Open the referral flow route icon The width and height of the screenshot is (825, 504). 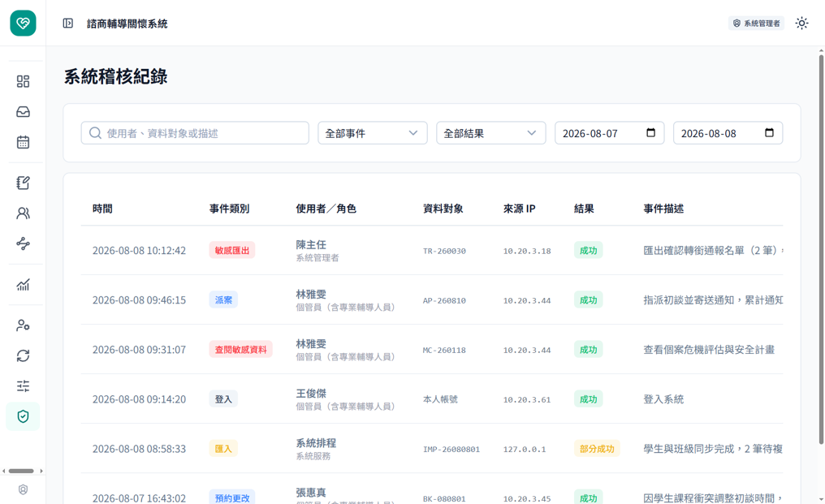click(x=24, y=243)
